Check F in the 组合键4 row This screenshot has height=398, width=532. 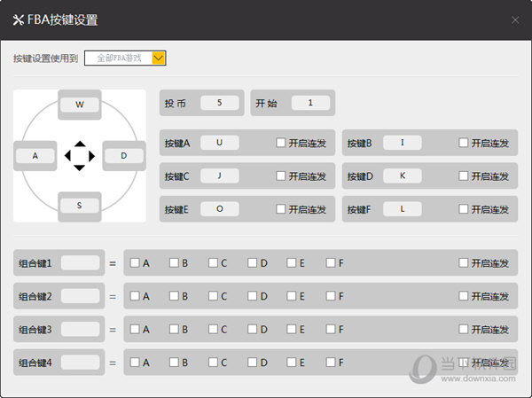point(331,363)
